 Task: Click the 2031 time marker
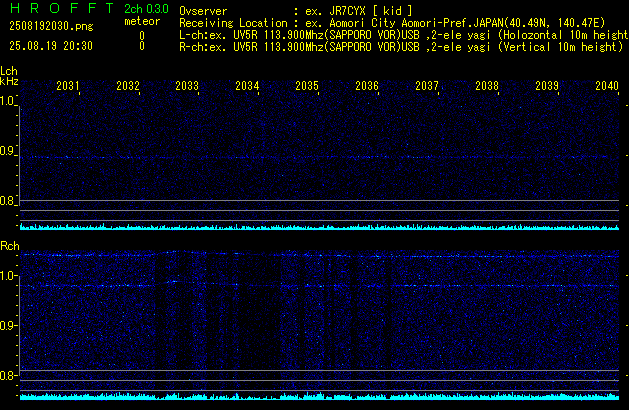click(x=67, y=86)
